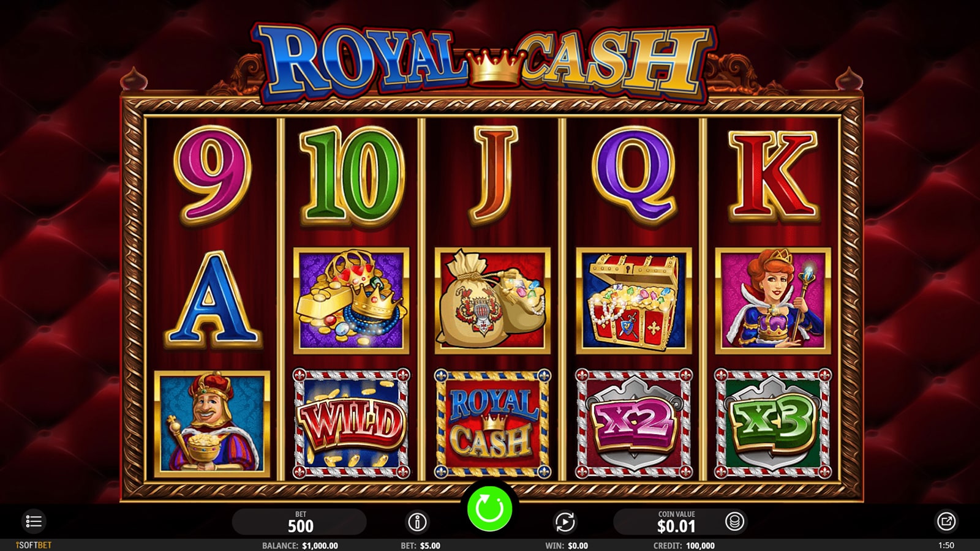Adjust the Bet 500 field
The height and width of the screenshot is (551, 980).
[x=300, y=522]
